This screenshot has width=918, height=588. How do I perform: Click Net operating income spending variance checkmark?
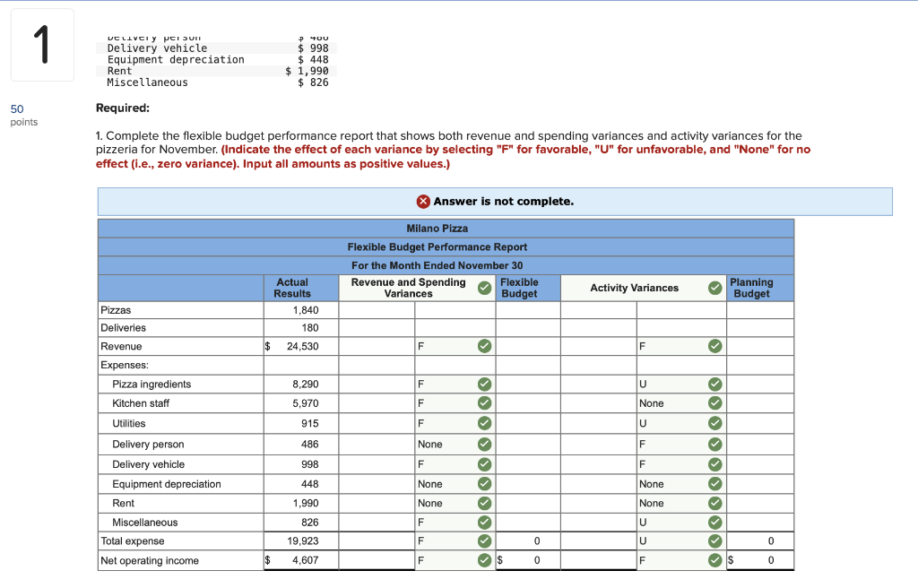coord(484,560)
